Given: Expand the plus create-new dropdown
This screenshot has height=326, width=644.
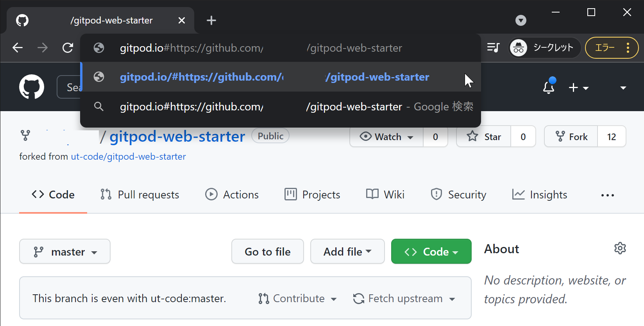Looking at the screenshot, I should [x=578, y=87].
